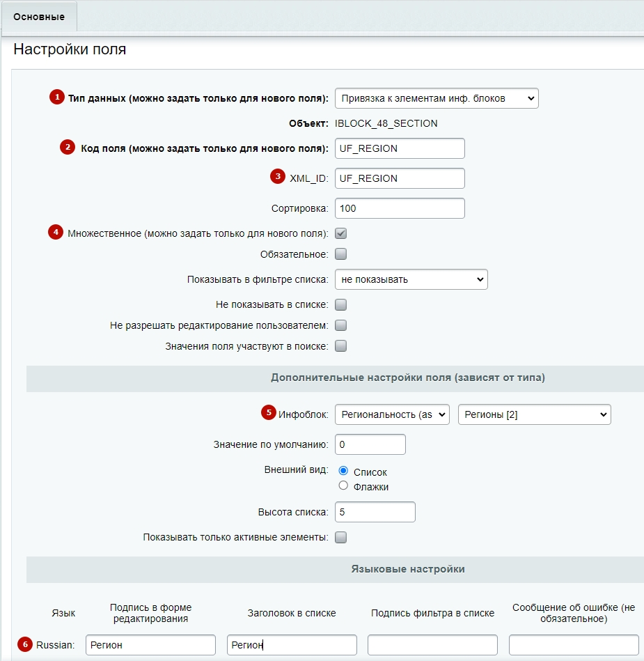Viewport: 644px width, 661px height.
Task: Click the Подпись фильтра в списке Russian field
Action: 432,645
